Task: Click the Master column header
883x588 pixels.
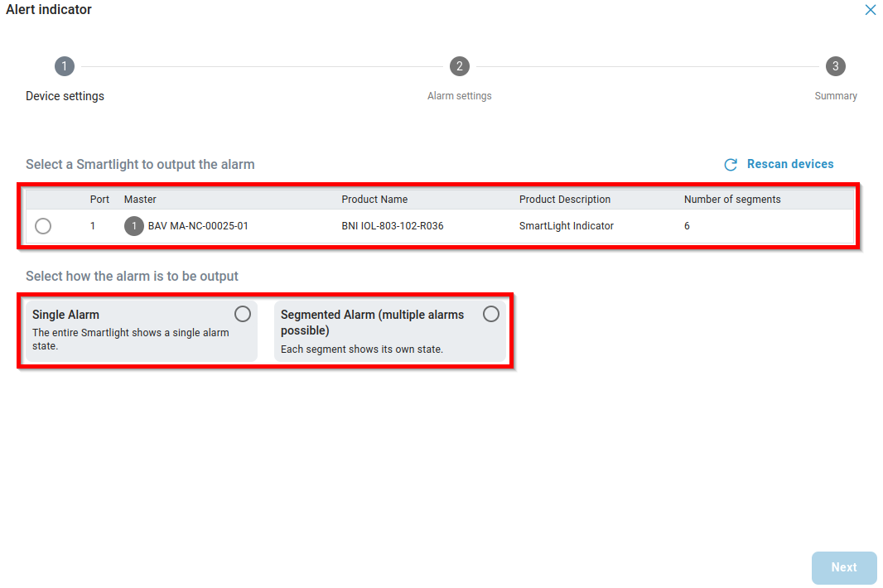Action: click(x=140, y=200)
